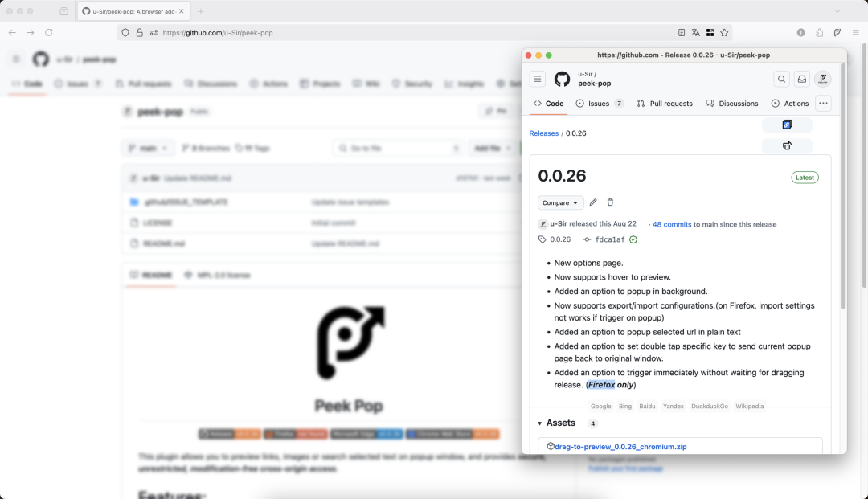Viewport: 868px width, 499px height.
Task: Open the tracking protection shield icon
Action: 125,33
